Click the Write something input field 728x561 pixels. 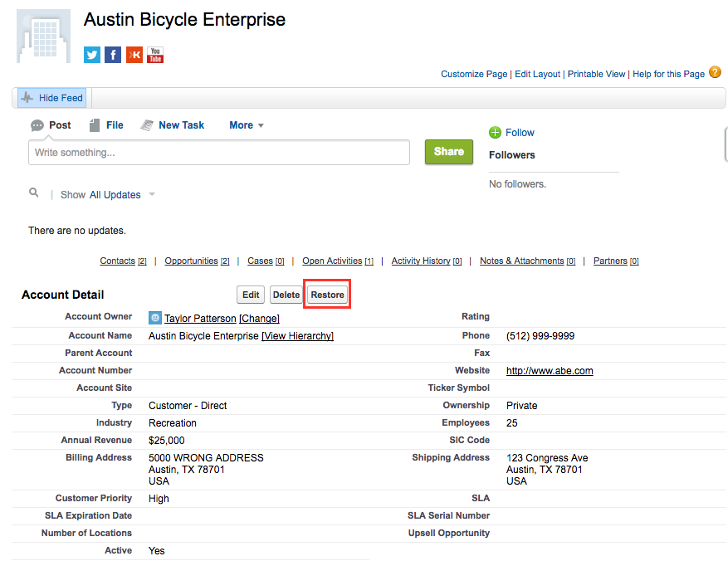(x=219, y=152)
